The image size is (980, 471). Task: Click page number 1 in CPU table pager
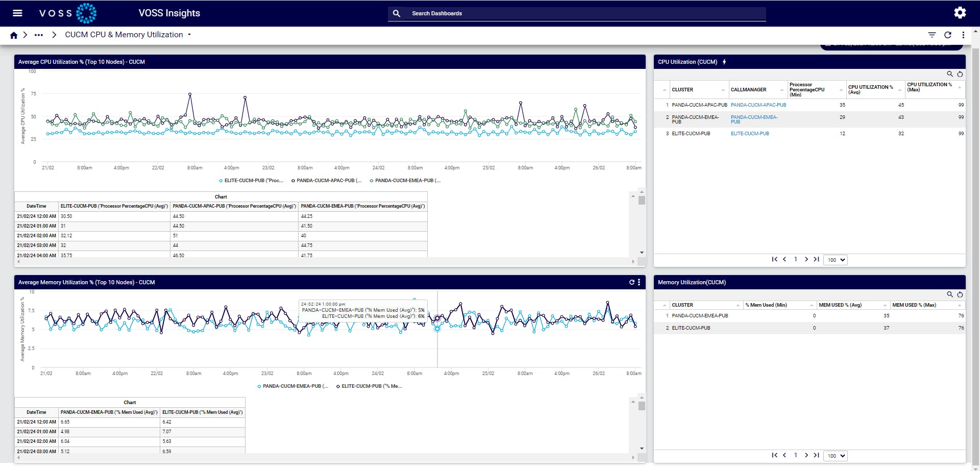795,259
